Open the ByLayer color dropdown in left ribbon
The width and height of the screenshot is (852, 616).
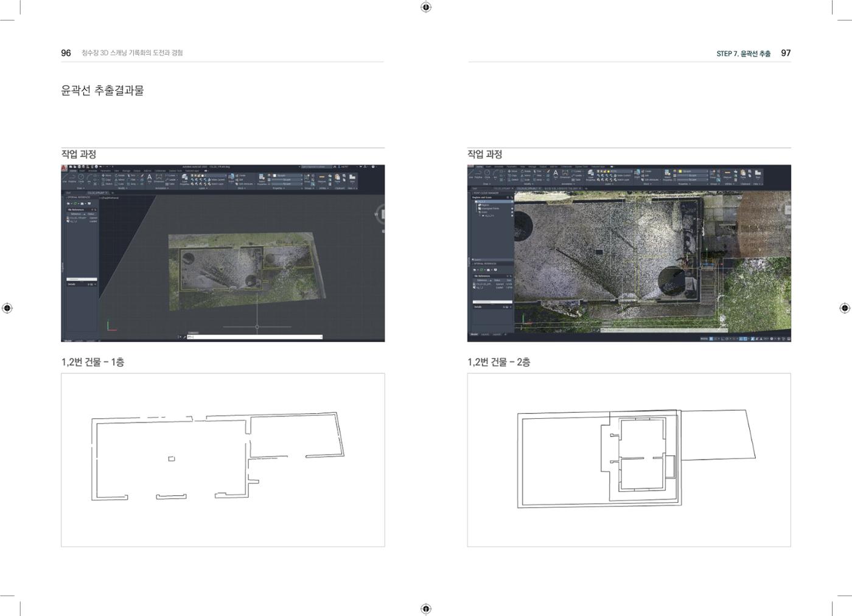click(x=288, y=175)
